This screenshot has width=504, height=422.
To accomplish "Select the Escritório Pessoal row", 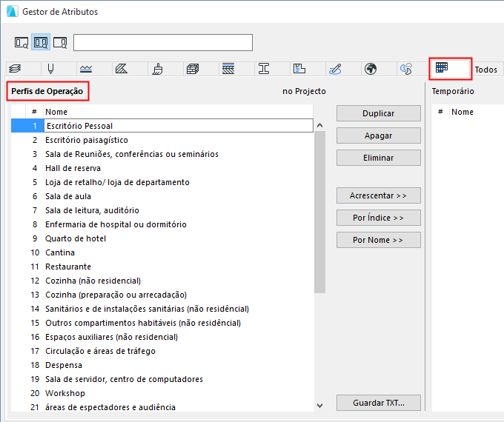I will coord(162,126).
